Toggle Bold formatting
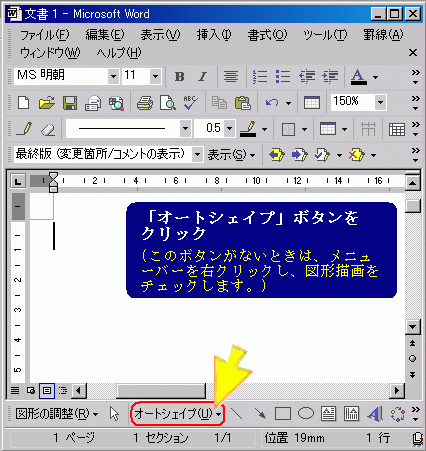This screenshot has width=426, height=451. [x=179, y=77]
